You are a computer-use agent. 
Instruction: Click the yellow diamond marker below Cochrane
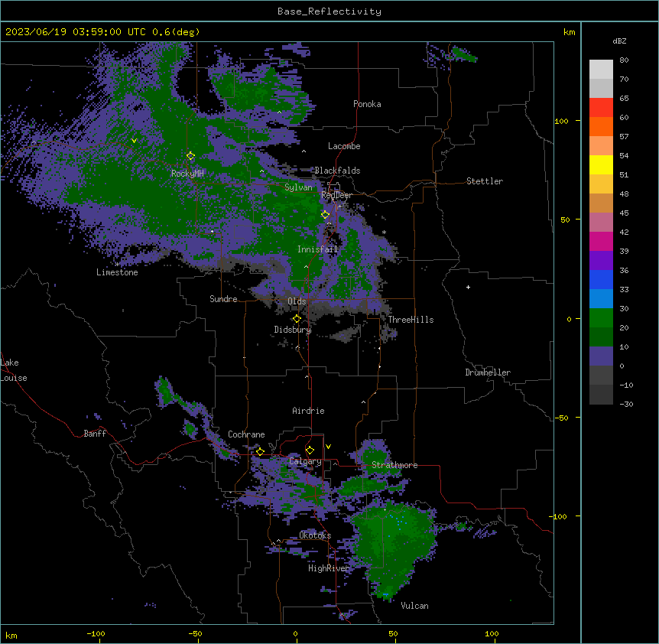tap(260, 451)
